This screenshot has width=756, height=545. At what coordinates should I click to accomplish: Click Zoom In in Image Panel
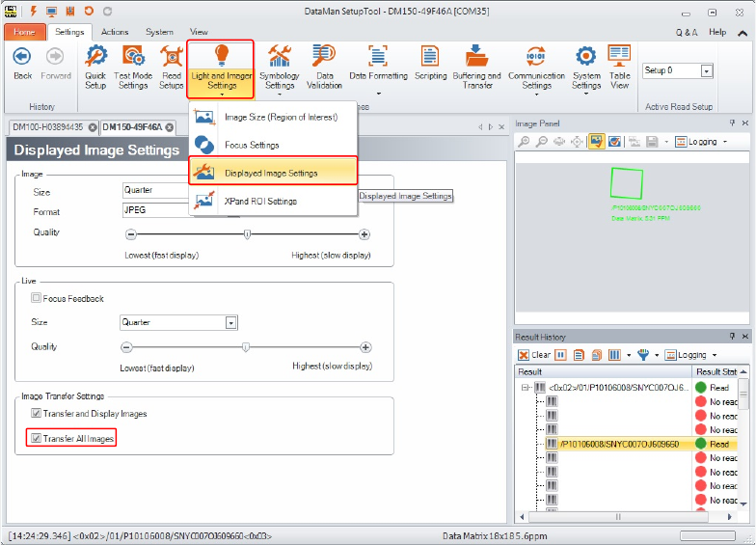tap(524, 141)
